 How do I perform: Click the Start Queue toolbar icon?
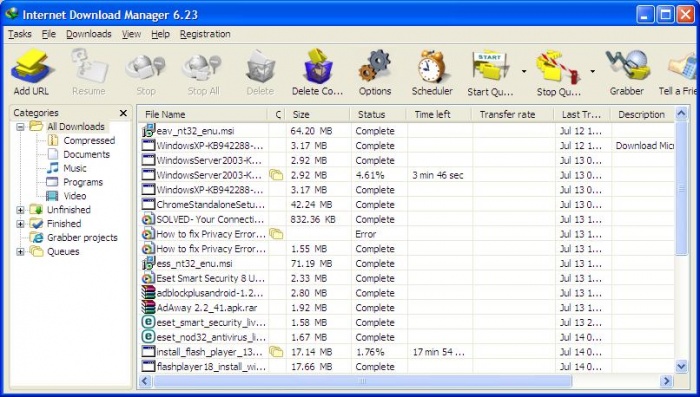[490, 67]
